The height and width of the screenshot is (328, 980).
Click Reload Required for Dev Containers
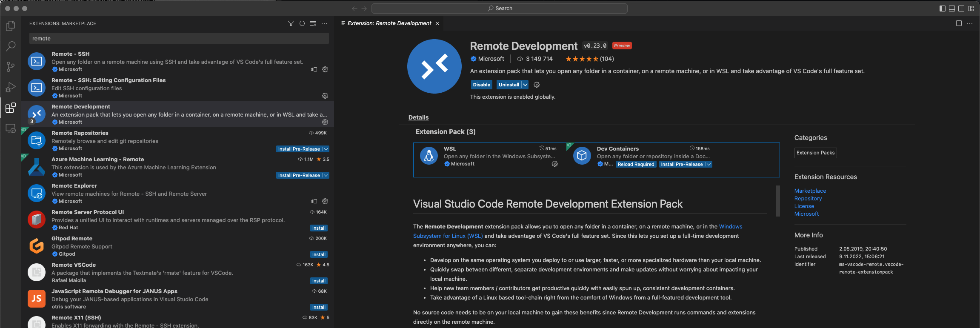(636, 164)
